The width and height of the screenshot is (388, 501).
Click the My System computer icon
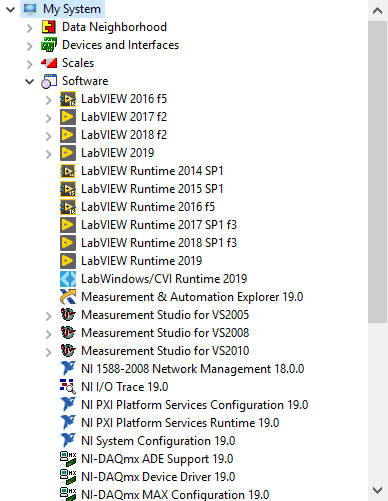(30, 9)
